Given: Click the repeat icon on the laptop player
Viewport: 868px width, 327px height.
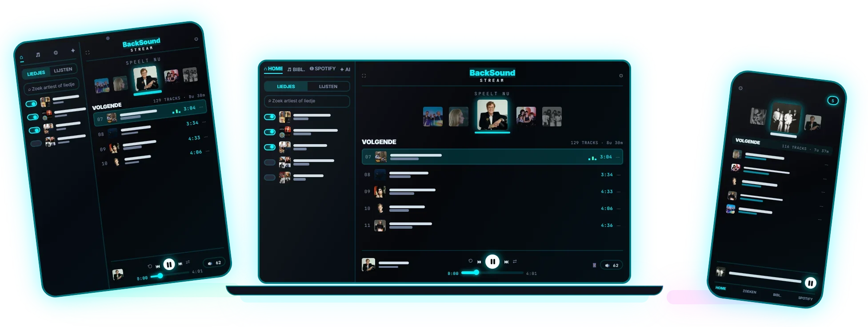Looking at the screenshot, I should (x=470, y=261).
